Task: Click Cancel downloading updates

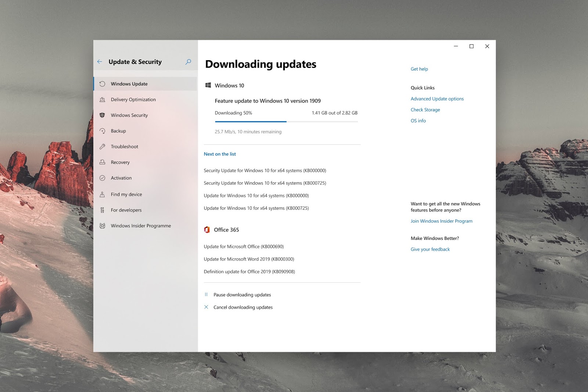Action: click(243, 307)
